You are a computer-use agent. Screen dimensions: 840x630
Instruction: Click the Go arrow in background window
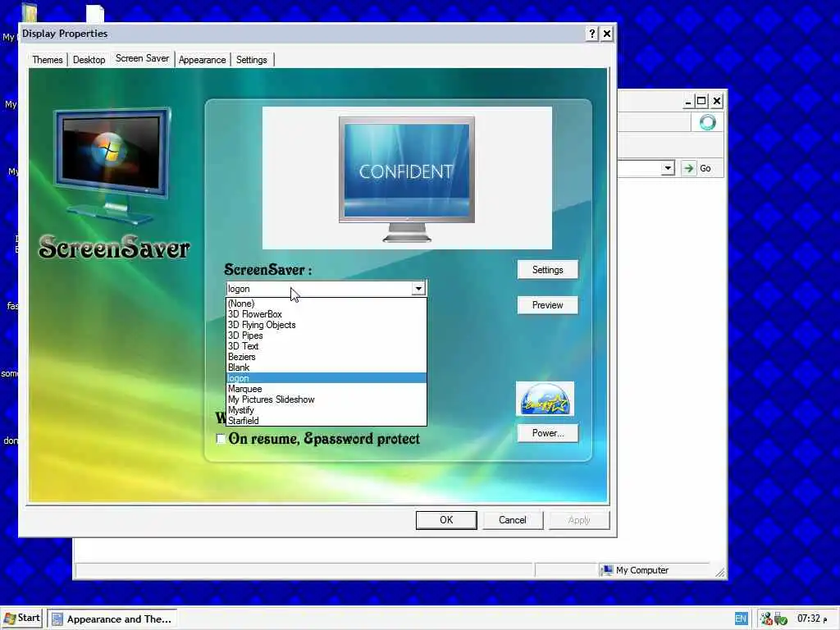pyautogui.click(x=688, y=168)
